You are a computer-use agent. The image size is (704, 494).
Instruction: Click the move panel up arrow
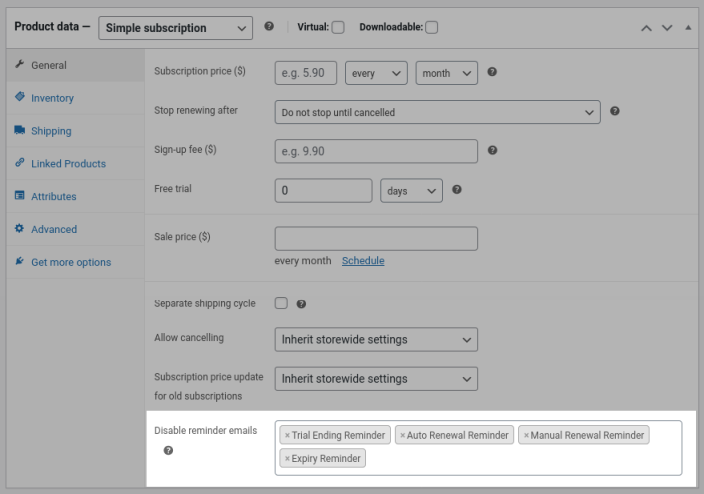647,28
